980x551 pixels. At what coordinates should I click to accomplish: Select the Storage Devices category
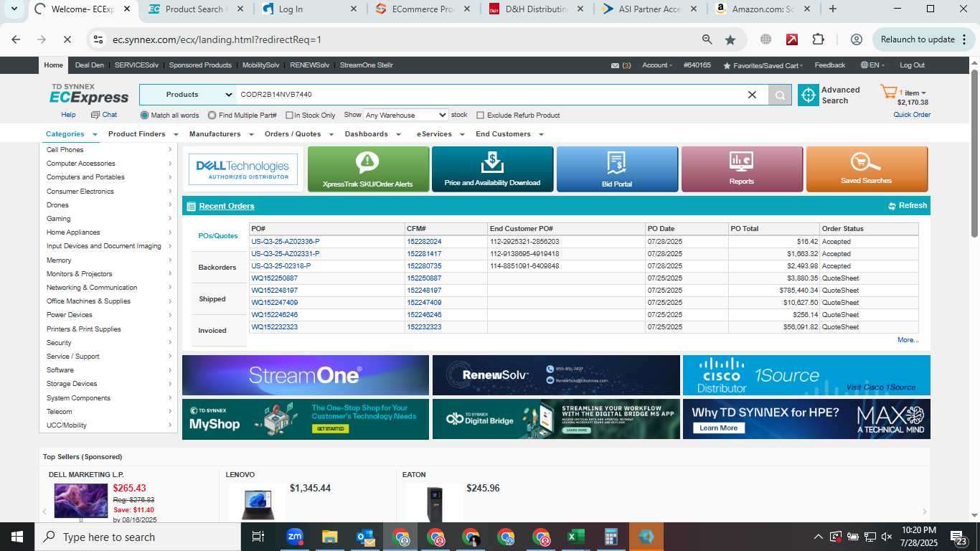click(72, 384)
